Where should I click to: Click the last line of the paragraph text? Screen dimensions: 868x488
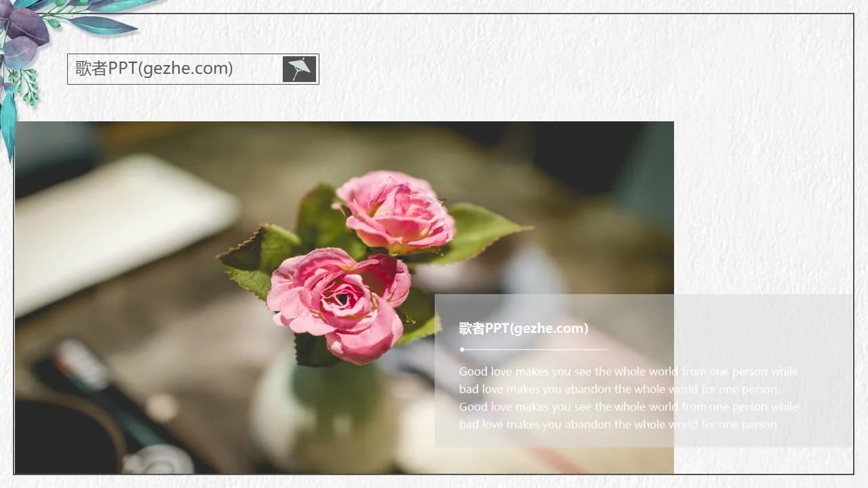point(618,424)
